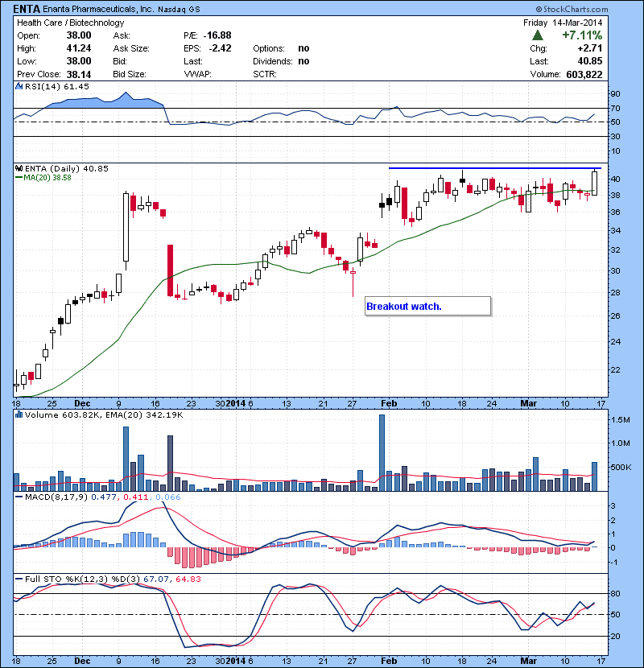Click the Mar label under price chart

(529, 403)
